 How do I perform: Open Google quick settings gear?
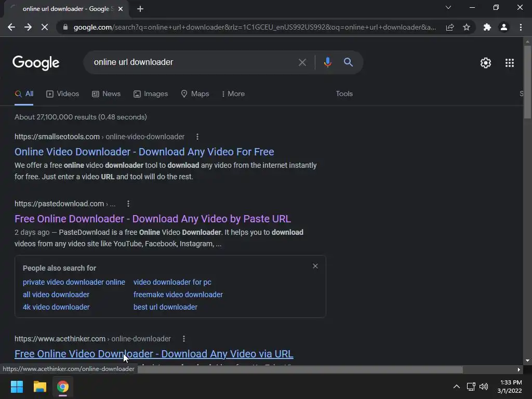coord(486,63)
